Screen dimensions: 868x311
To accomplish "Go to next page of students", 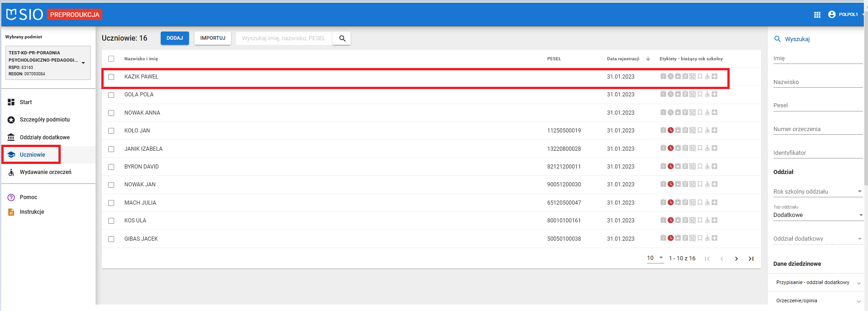I will click(x=736, y=258).
